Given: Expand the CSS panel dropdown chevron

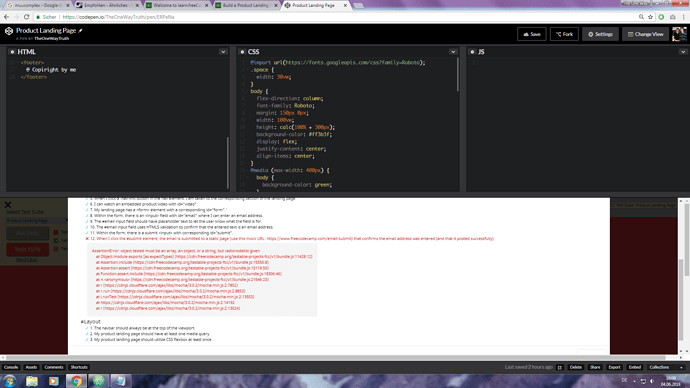Looking at the screenshot, I should click(453, 52).
